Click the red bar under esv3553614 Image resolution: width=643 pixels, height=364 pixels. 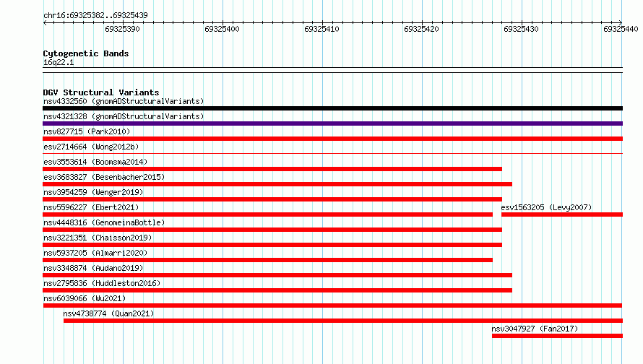click(x=272, y=169)
